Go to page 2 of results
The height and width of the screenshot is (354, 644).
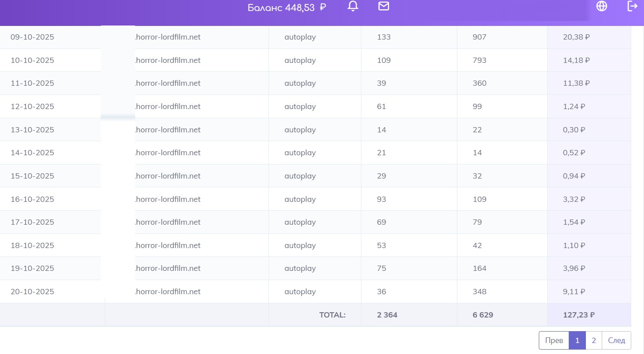click(594, 340)
